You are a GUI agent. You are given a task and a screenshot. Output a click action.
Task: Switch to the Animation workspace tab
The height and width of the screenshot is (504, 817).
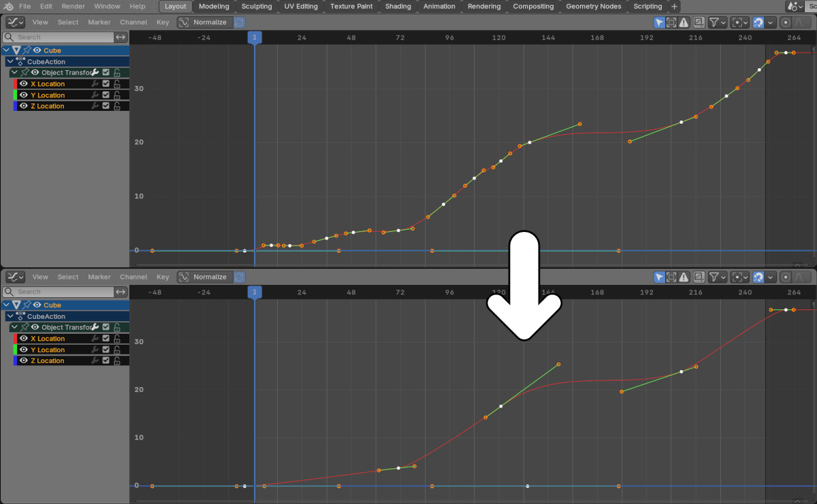[x=438, y=6]
